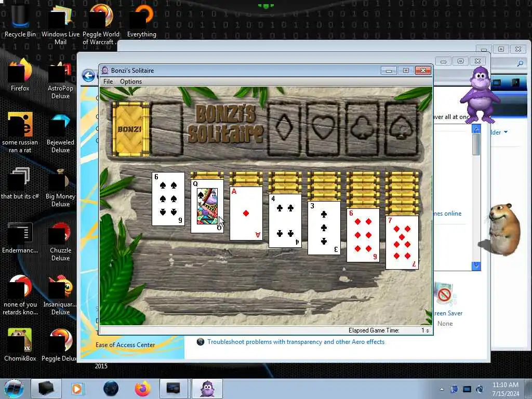This screenshot has width=532, height=399.
Task: Open Firefox desktop shortcut
Action: (x=20, y=75)
